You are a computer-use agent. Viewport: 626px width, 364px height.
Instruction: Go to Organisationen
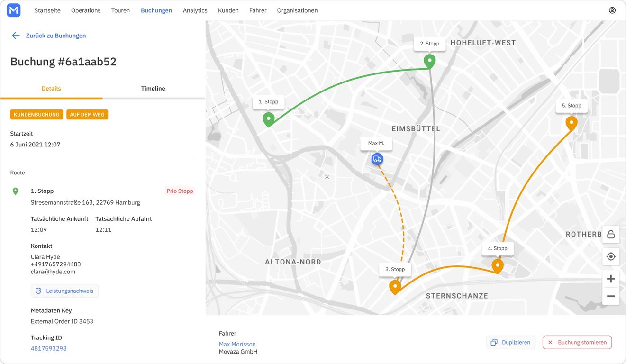click(x=298, y=10)
